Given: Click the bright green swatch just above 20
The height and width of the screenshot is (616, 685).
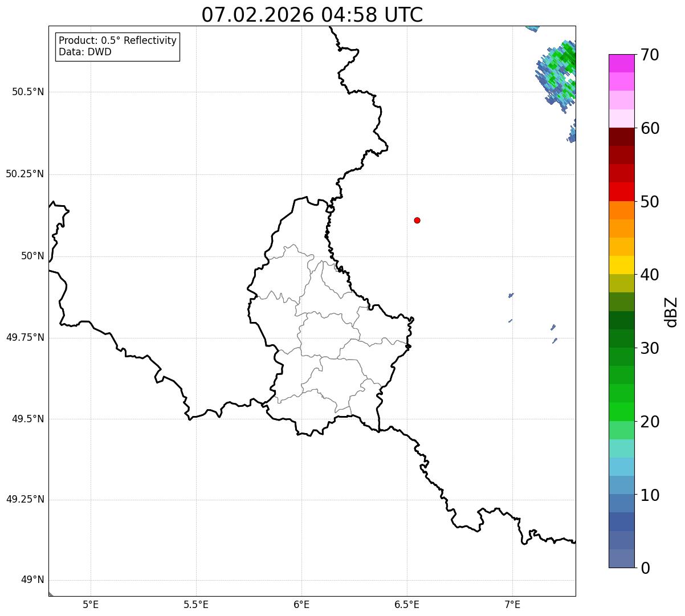Looking at the screenshot, I should pyautogui.click(x=621, y=412).
